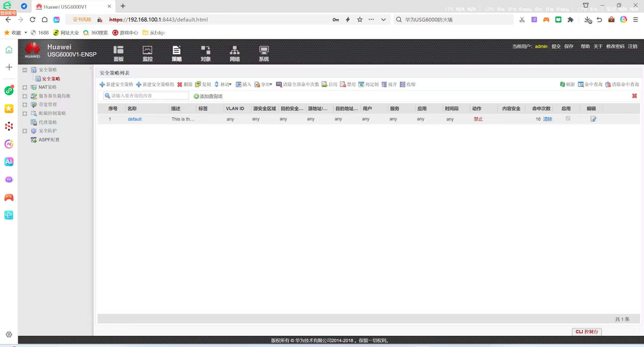Toggle the enable checkbox for default policy
This screenshot has width=644, height=347.
coord(568,118)
